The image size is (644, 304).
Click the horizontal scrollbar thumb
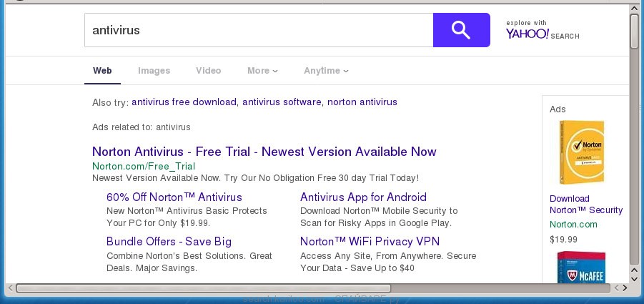coord(203,288)
